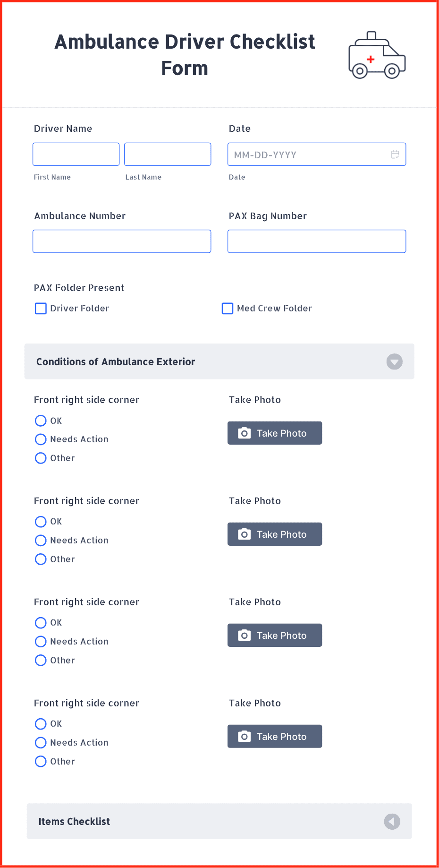
Task: Click the camera icon on the third Take Photo button
Action: 244,635
